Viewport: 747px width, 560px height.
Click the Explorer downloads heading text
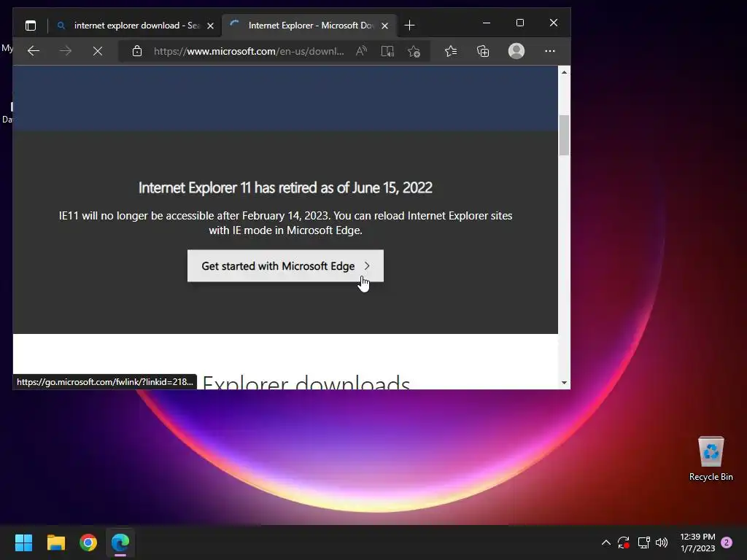(x=306, y=382)
